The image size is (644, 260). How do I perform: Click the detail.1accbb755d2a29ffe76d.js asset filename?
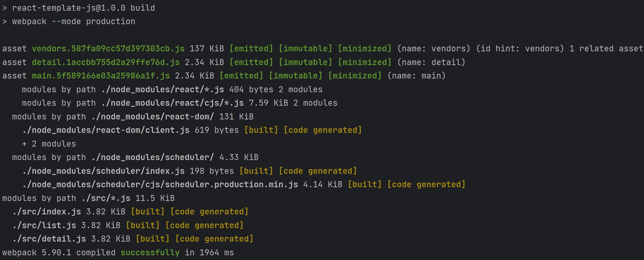click(106, 62)
